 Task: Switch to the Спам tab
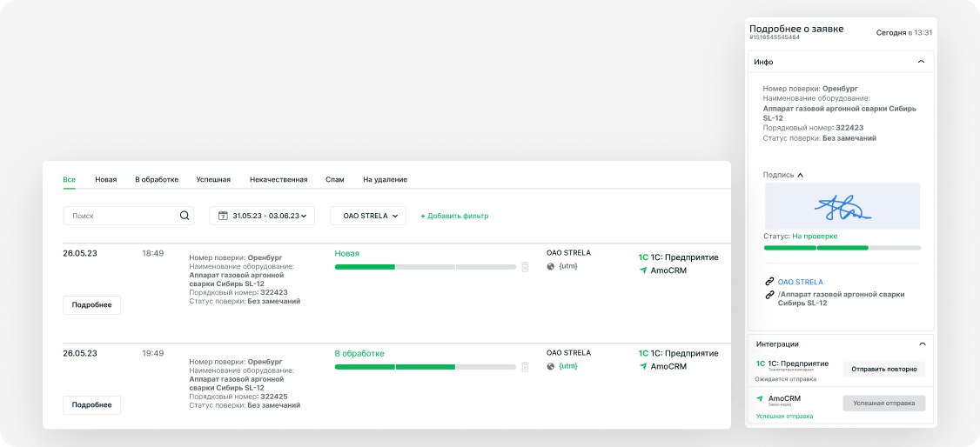coord(334,180)
